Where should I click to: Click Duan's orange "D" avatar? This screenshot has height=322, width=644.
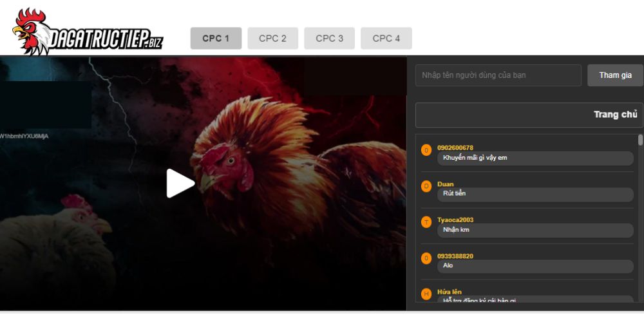click(x=426, y=186)
